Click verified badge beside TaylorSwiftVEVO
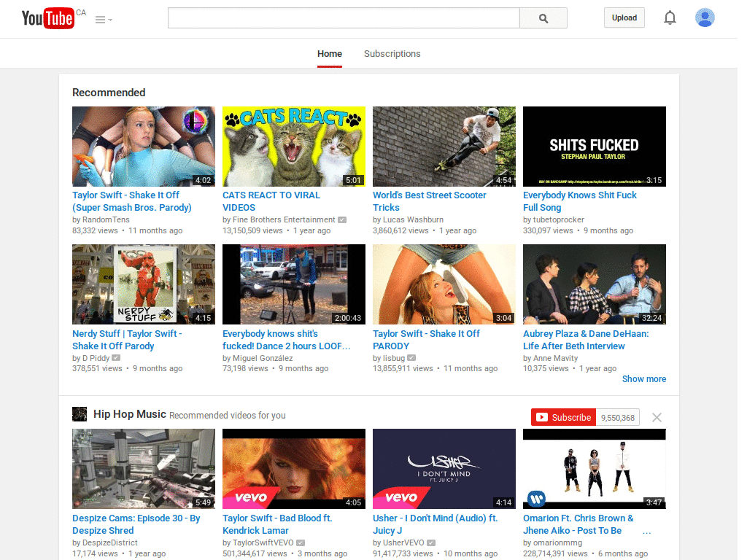747x560 pixels. tap(301, 542)
